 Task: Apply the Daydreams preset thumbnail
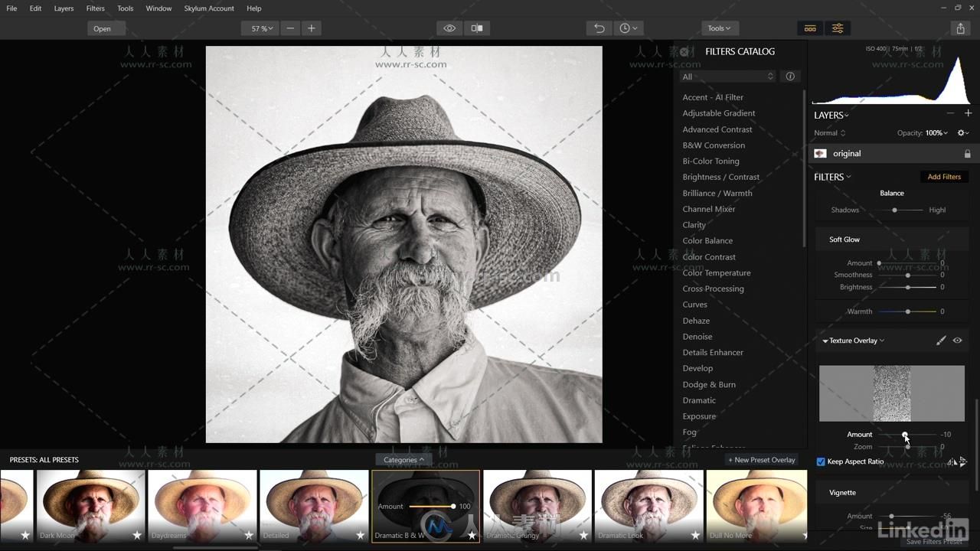[202, 506]
